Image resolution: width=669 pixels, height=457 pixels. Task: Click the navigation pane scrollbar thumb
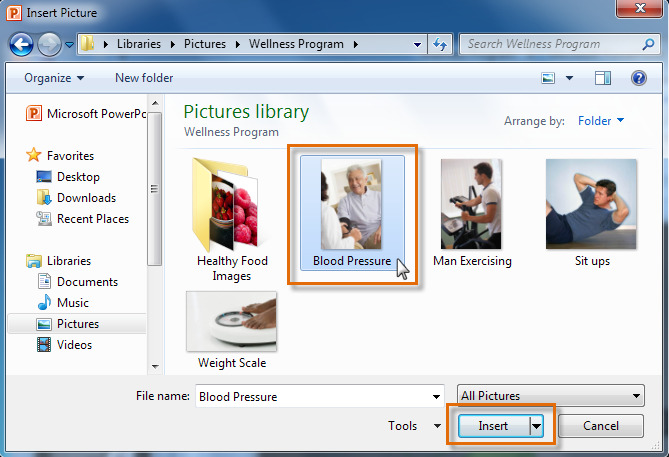coord(155,189)
